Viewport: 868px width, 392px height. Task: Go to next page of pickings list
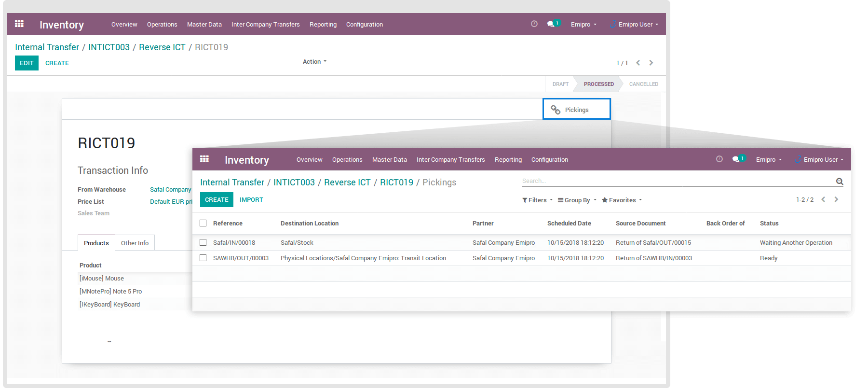[x=837, y=199]
